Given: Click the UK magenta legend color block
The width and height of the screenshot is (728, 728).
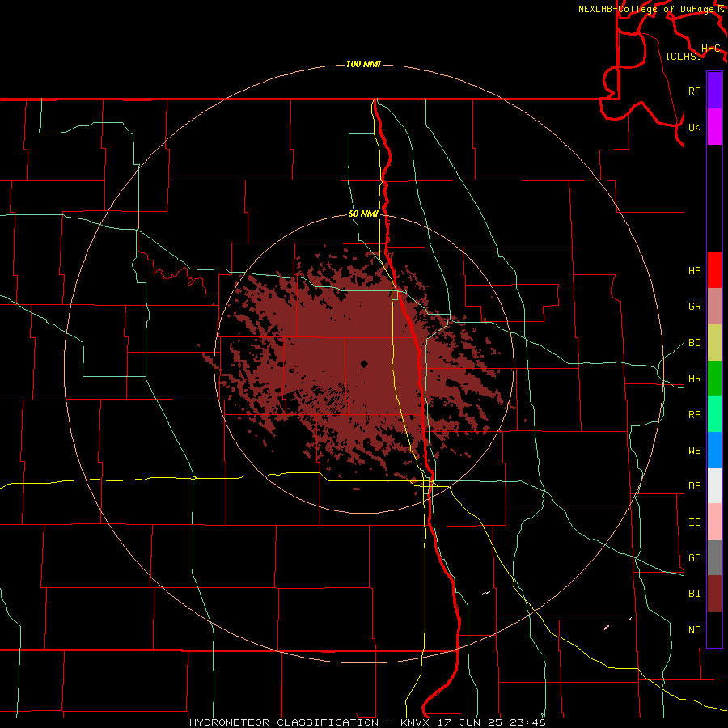Looking at the screenshot, I should click(x=714, y=127).
